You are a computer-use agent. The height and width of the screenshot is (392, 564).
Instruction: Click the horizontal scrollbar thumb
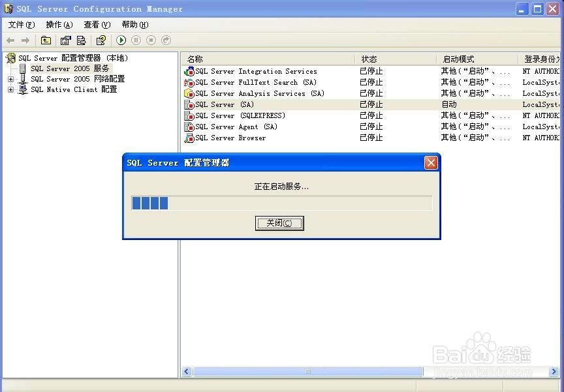click(x=308, y=372)
